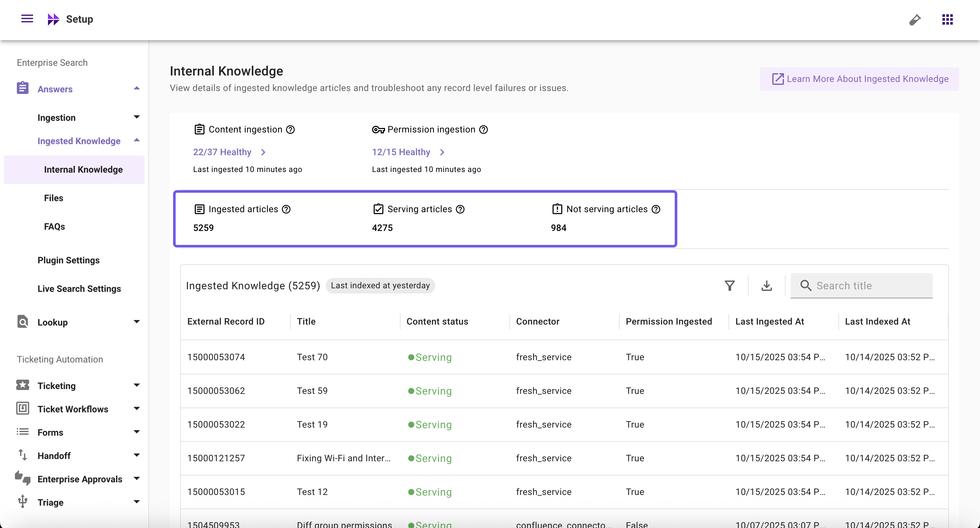The height and width of the screenshot is (528, 980).
Task: Click the apps grid icon
Action: coord(947,19)
